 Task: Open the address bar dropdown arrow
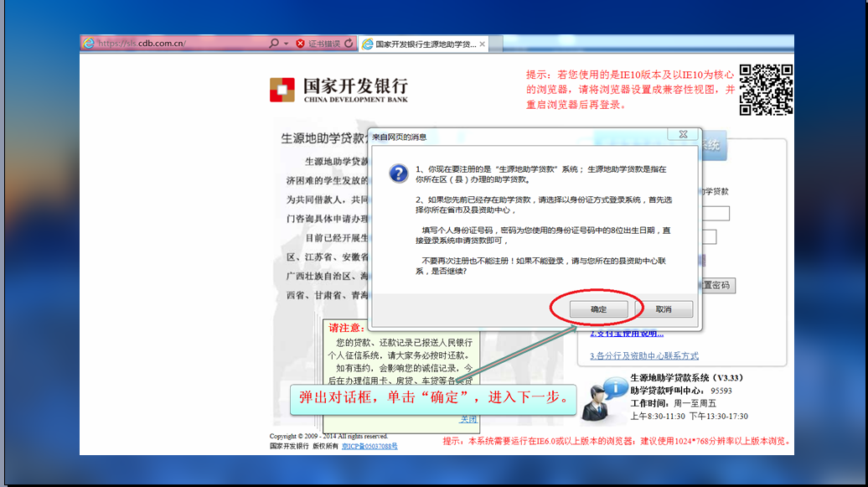tap(286, 44)
